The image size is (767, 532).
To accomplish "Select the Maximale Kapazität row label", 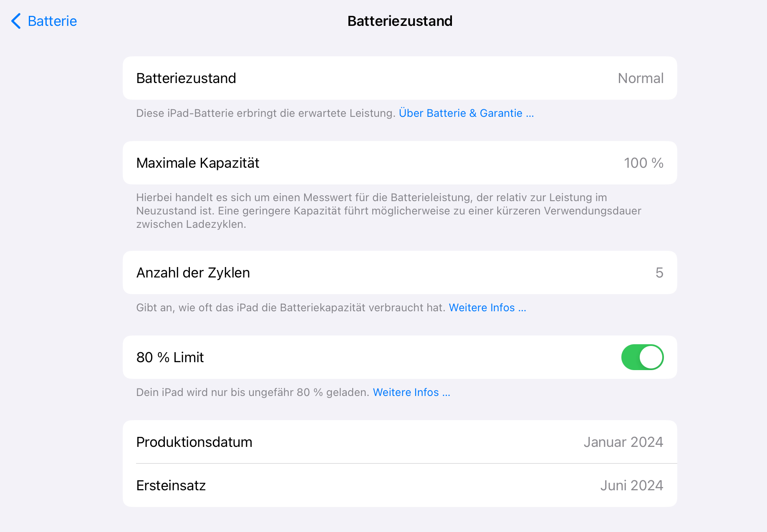I will (x=198, y=163).
